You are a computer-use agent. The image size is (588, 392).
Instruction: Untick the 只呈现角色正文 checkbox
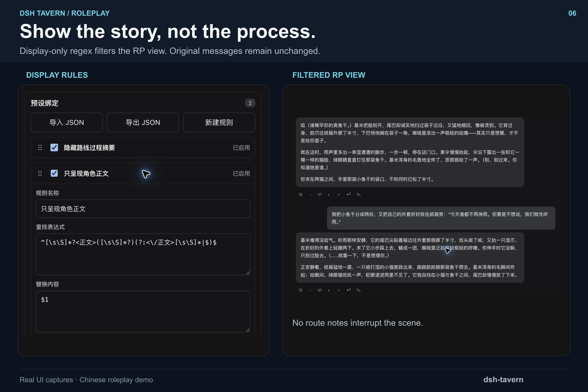click(54, 173)
